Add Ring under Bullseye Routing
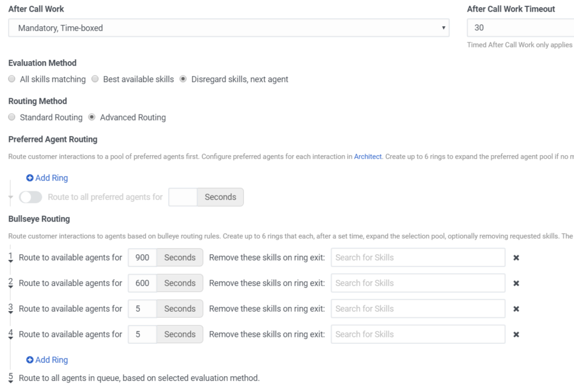The image size is (574, 392). click(47, 360)
